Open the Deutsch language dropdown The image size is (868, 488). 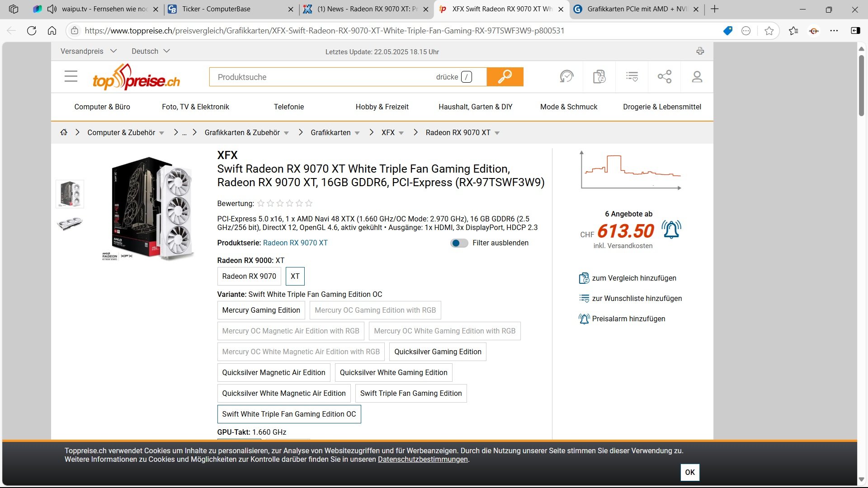[x=151, y=51]
